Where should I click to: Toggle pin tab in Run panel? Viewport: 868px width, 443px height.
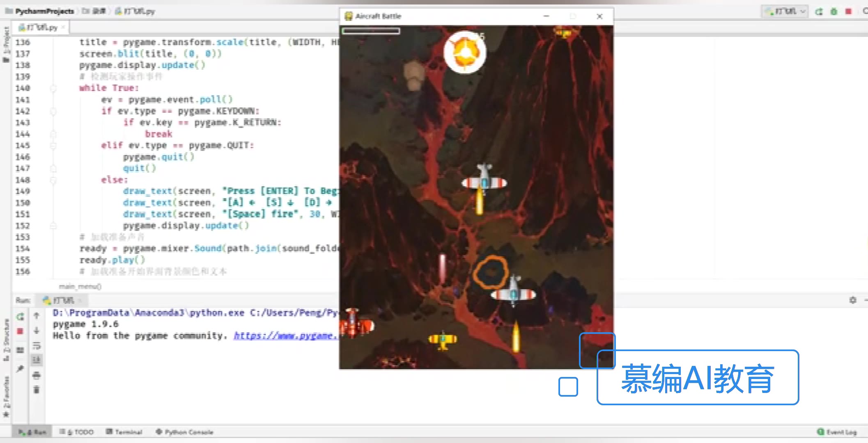[20, 368]
